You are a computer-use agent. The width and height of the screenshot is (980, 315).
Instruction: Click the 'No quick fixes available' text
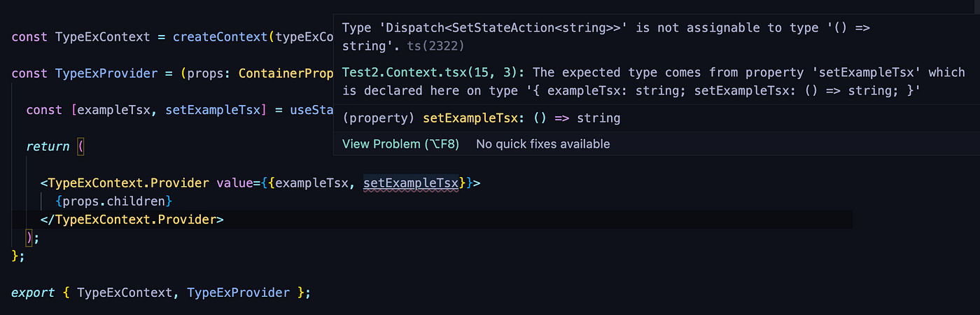pos(543,144)
